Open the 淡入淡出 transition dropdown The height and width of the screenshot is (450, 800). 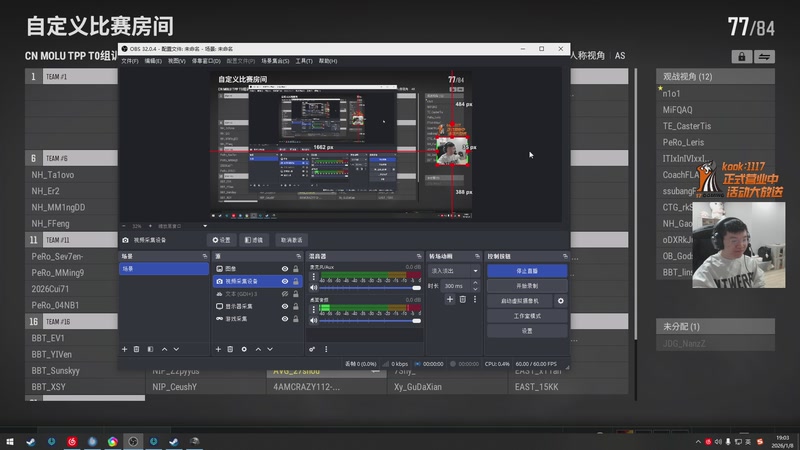(454, 271)
